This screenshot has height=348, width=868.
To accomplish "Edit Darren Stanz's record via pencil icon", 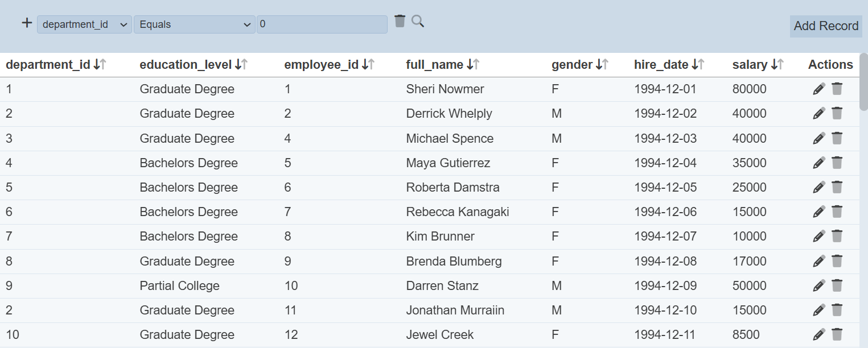I will (818, 285).
